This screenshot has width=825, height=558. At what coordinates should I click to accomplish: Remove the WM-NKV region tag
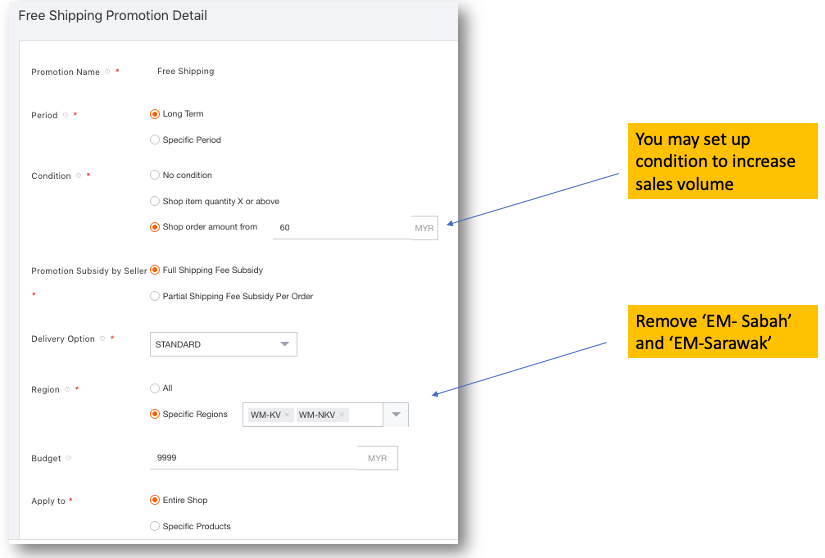[341, 415]
